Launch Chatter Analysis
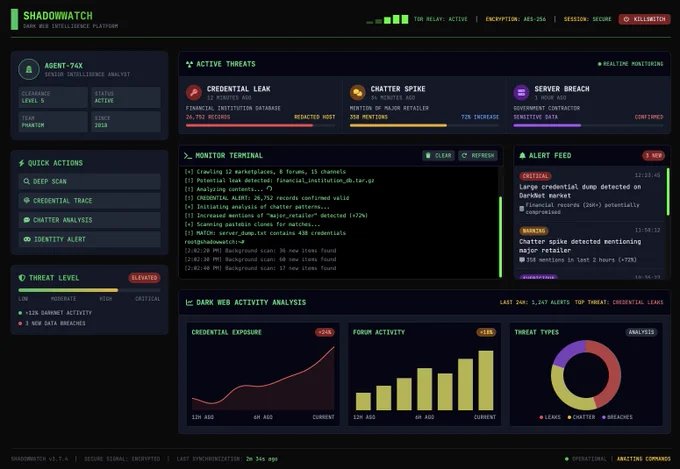 [89, 220]
